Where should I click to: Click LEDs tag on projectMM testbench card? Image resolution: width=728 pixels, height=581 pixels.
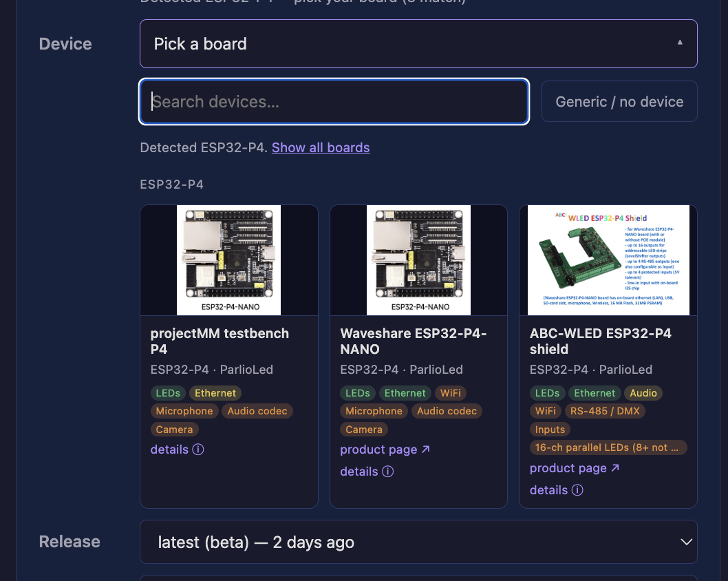pos(168,393)
